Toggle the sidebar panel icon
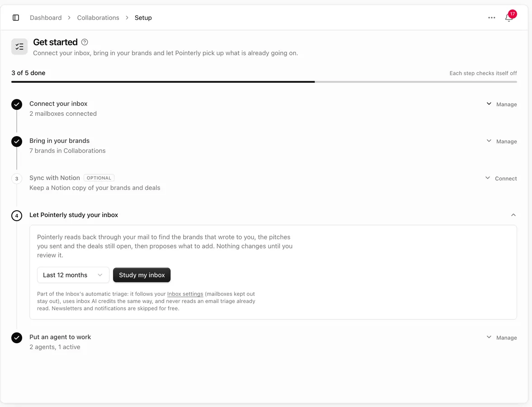 (x=16, y=18)
